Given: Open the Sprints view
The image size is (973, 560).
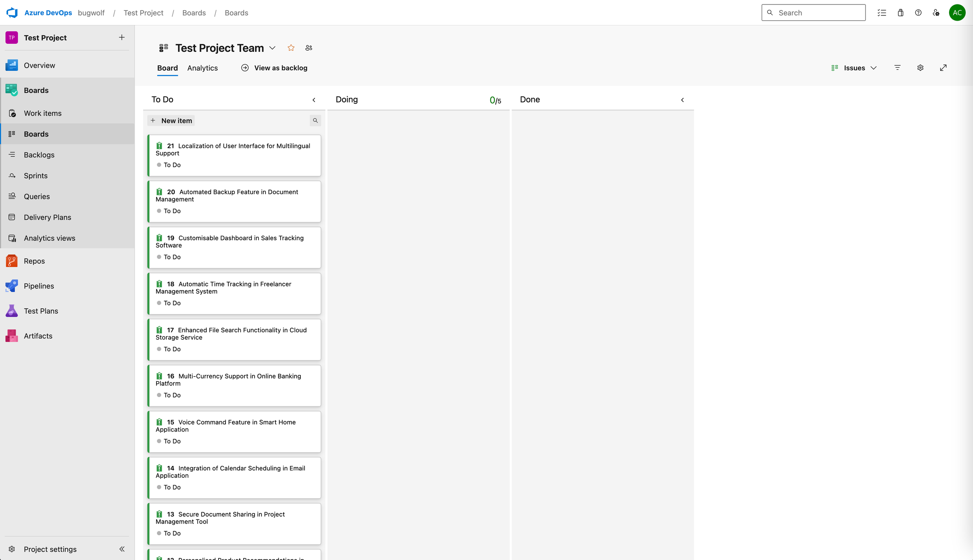Looking at the screenshot, I should pyautogui.click(x=36, y=175).
